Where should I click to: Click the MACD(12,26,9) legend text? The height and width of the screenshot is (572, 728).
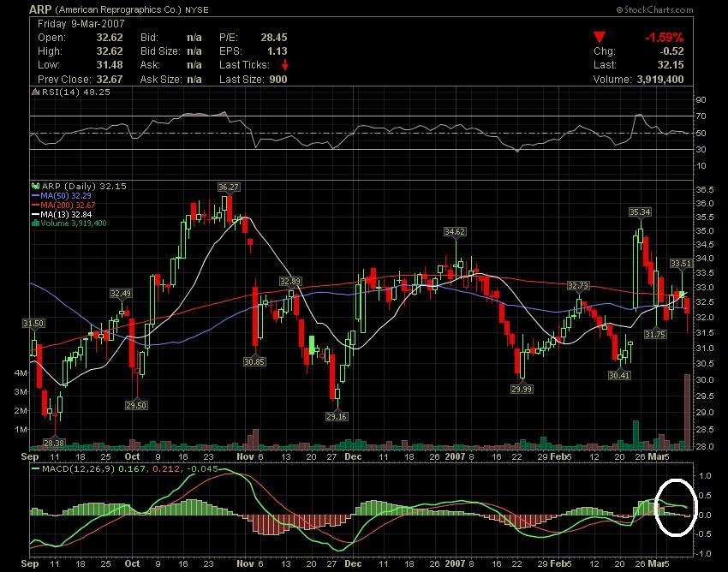point(79,469)
